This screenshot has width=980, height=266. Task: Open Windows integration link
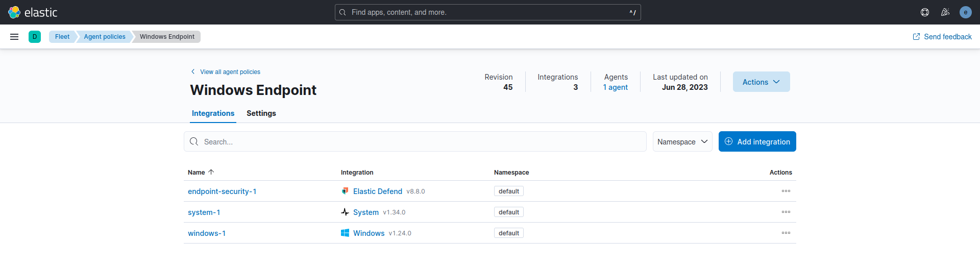(369, 233)
